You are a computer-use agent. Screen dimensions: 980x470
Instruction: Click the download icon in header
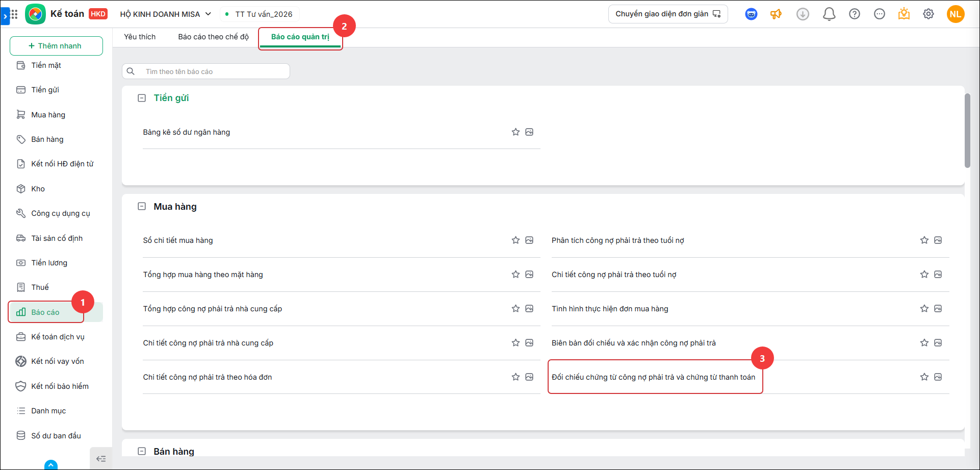coord(803,14)
